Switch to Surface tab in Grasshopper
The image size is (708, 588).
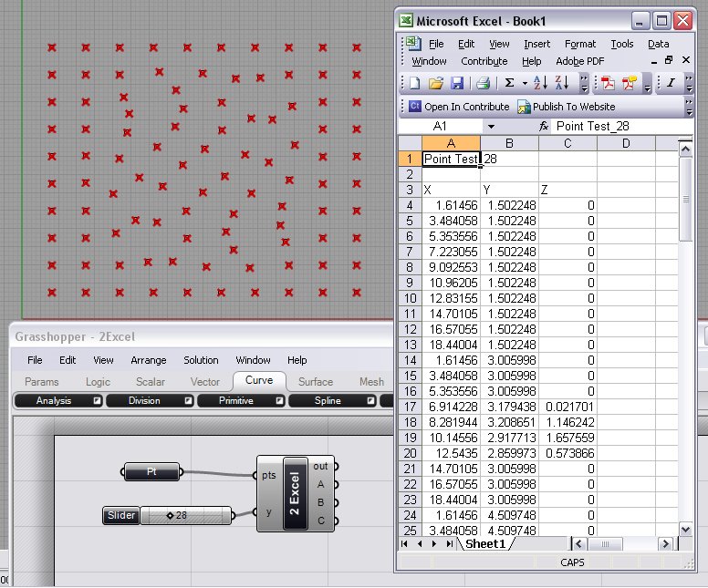tap(316, 382)
